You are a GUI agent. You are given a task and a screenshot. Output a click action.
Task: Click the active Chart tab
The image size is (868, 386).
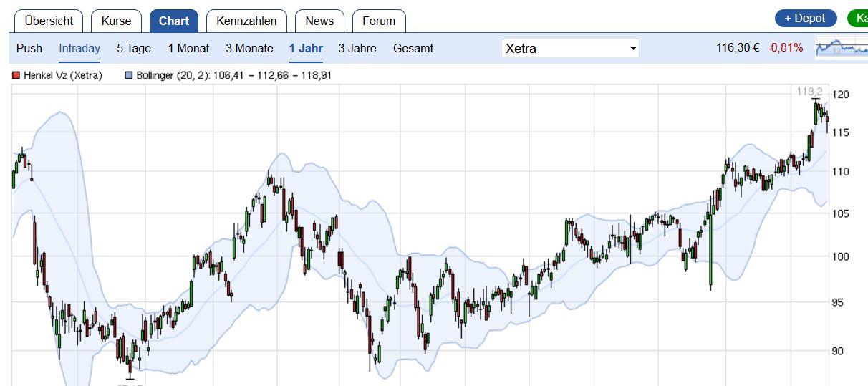click(174, 21)
